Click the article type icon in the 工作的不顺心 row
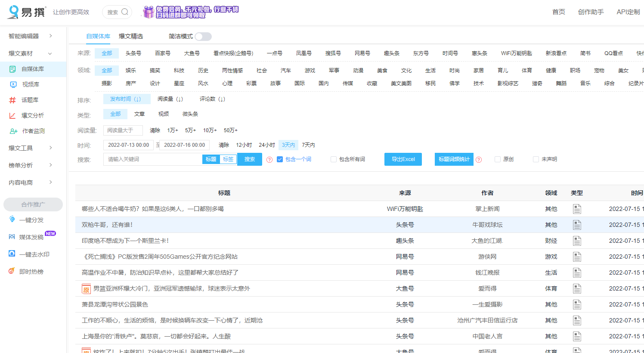This screenshot has width=644, height=353. coord(577,320)
